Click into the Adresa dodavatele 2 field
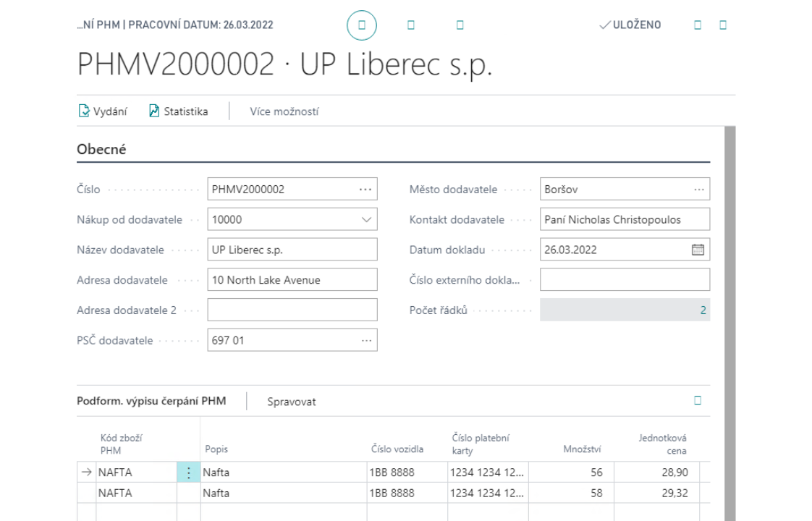This screenshot has width=812, height=521. point(292,310)
